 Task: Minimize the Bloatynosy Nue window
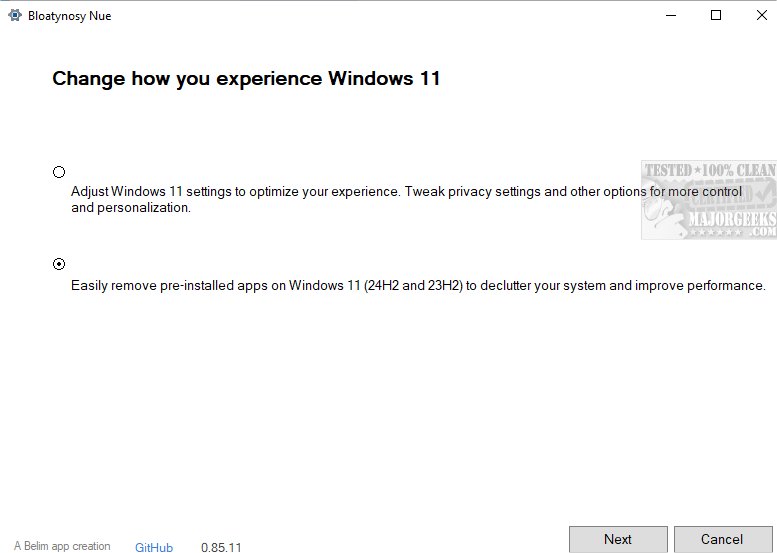click(669, 15)
